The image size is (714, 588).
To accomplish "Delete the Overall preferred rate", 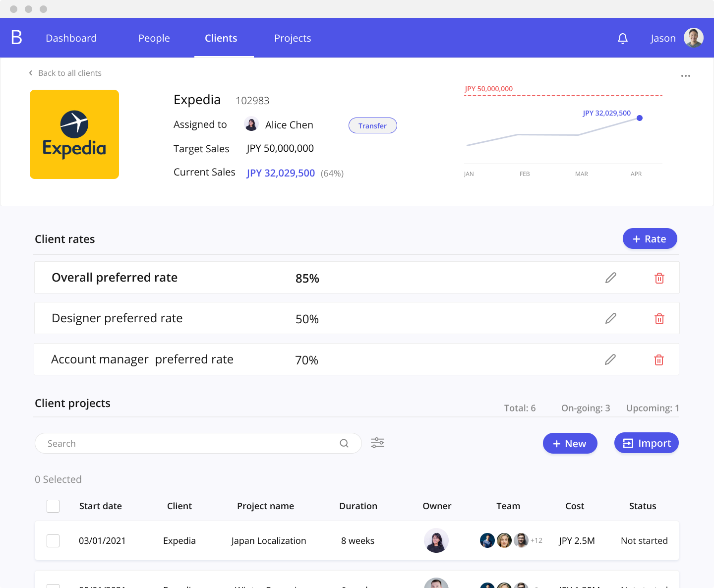I will pos(659,278).
